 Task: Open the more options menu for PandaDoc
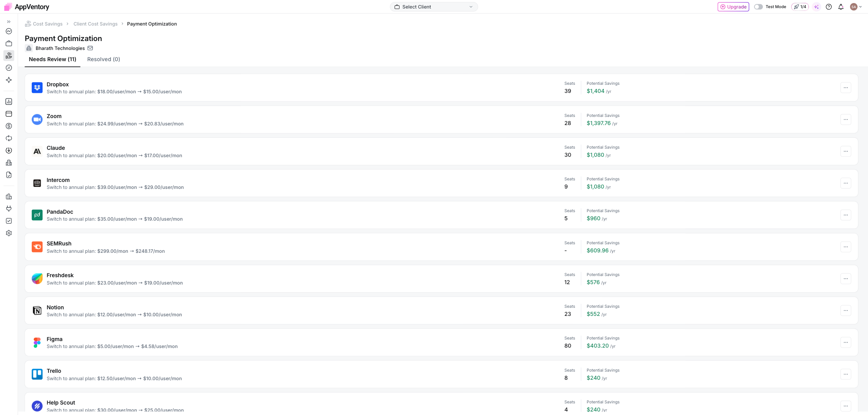pos(846,215)
